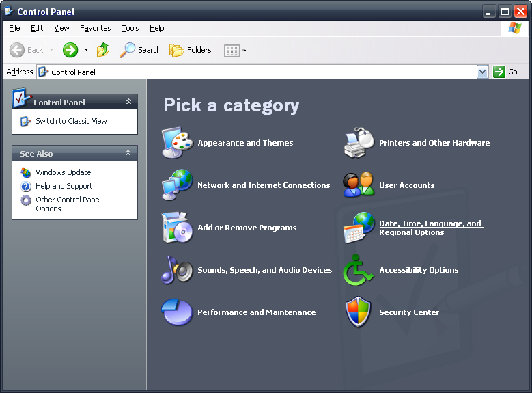The width and height of the screenshot is (532, 393).
Task: Select Accessibility Options text link
Action: coord(419,270)
